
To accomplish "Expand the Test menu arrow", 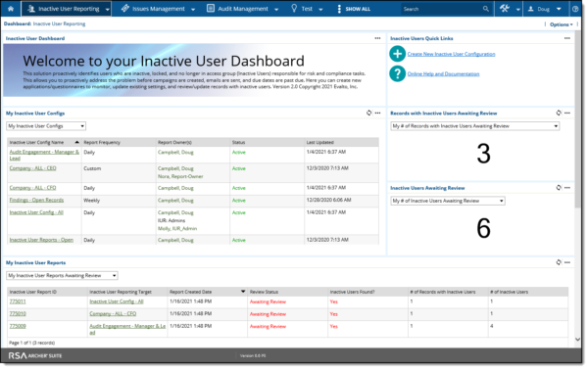I will 320,10.
